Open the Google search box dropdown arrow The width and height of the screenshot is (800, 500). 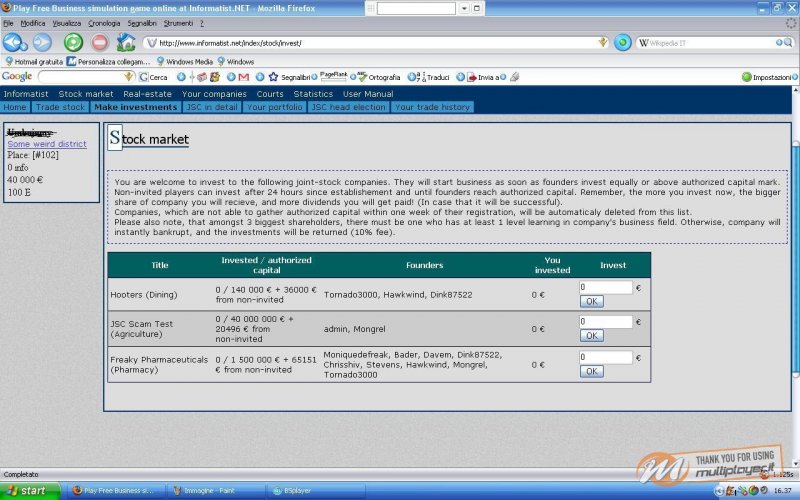pos(129,77)
